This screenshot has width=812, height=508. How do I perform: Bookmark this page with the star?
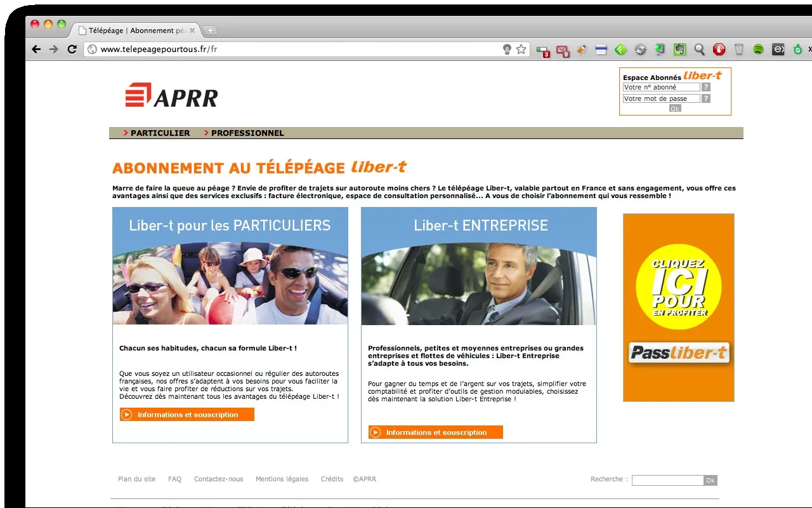[x=521, y=50]
